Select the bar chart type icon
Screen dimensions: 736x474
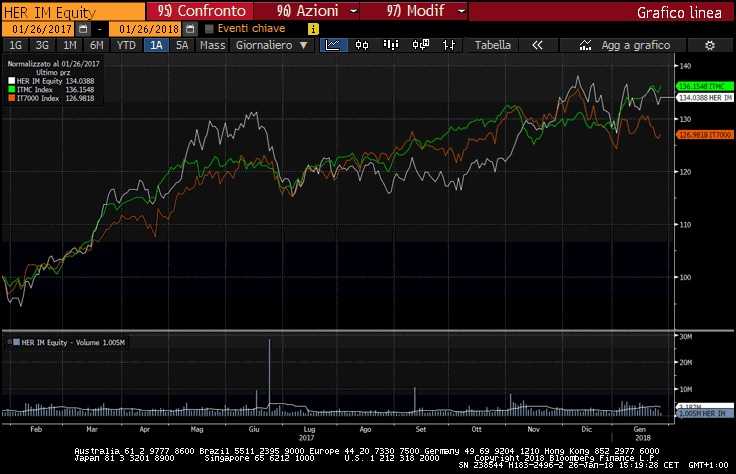(x=391, y=45)
